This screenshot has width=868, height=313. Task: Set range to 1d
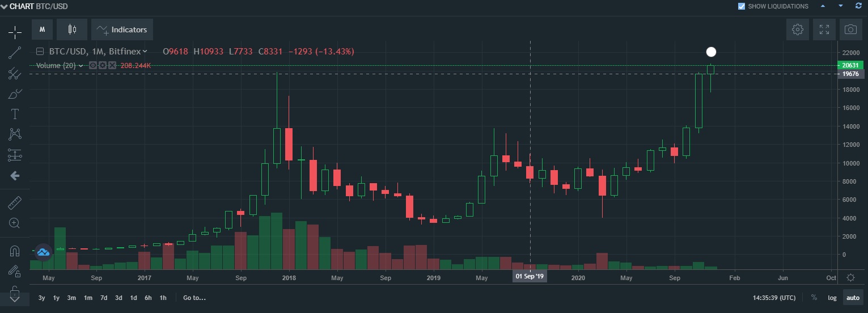click(133, 298)
